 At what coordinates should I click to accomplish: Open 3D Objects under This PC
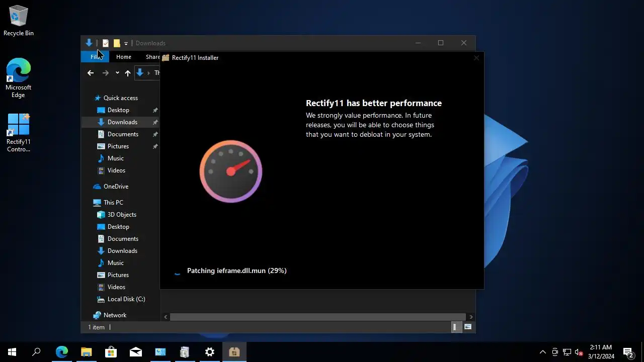pos(122,215)
